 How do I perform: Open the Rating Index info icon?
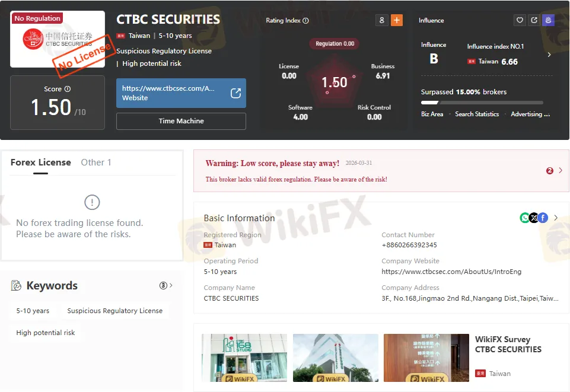pos(305,21)
